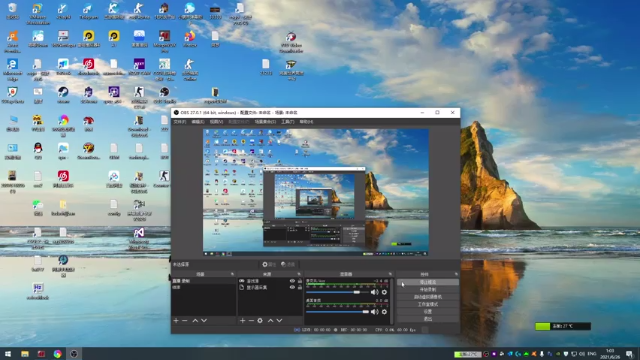Mute the 桌面音频 track speaker icon
The image size is (640, 360).
374,312
